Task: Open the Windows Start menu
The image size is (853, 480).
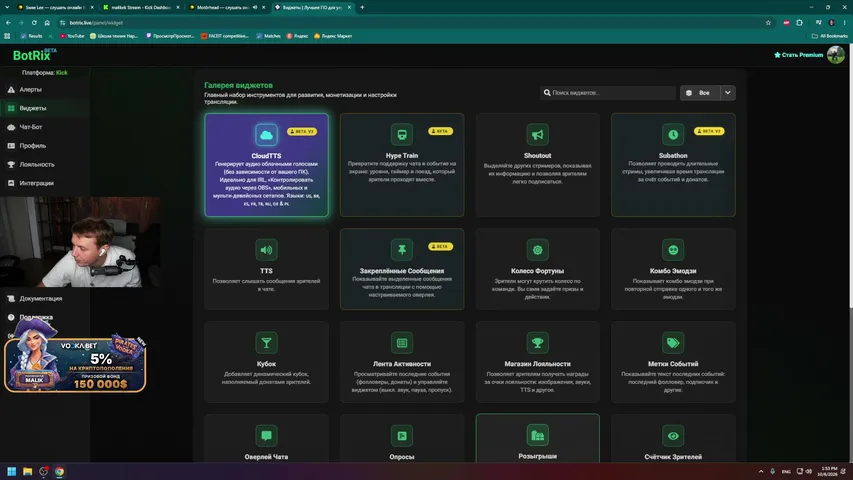Action: (11, 471)
